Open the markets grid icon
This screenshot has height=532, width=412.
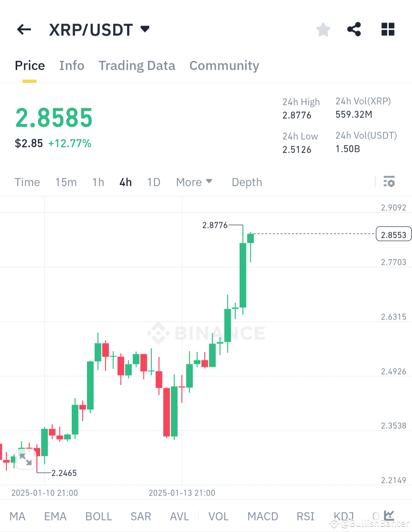click(388, 29)
